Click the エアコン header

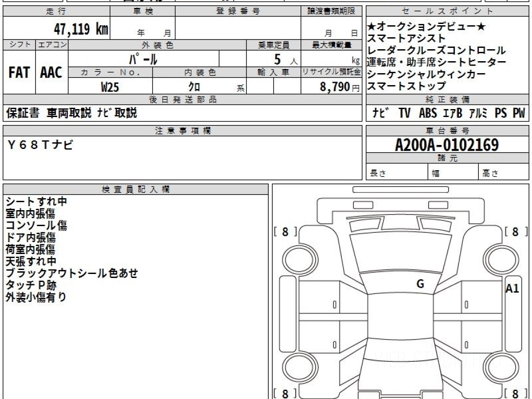[x=52, y=45]
